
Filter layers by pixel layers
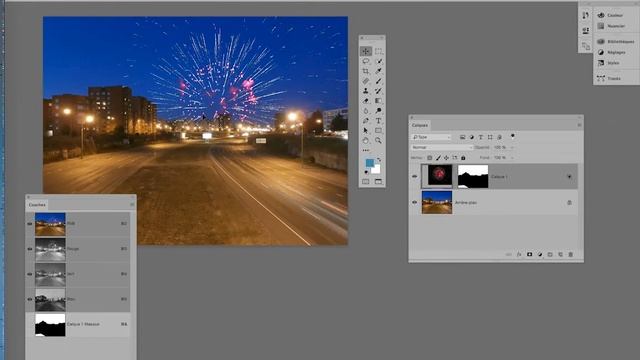(x=462, y=137)
